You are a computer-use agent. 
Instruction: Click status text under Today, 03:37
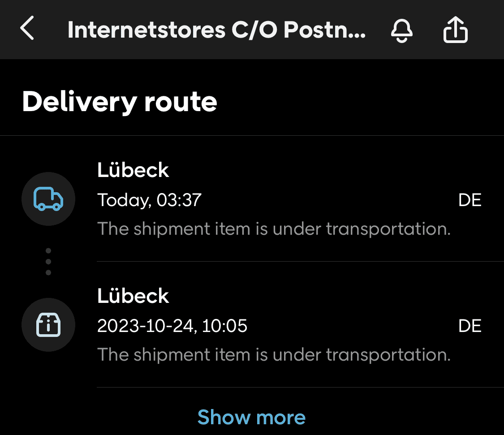[x=274, y=229]
